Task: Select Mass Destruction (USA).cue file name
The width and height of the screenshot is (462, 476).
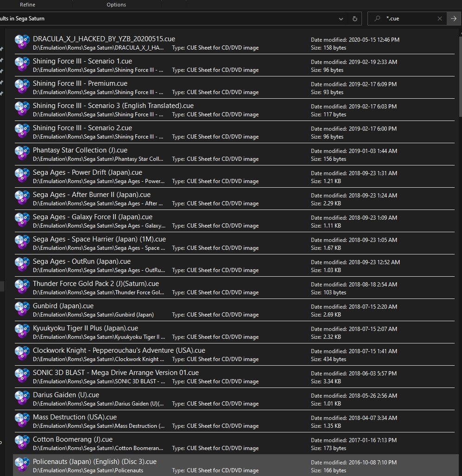Action: pyautogui.click(x=75, y=417)
